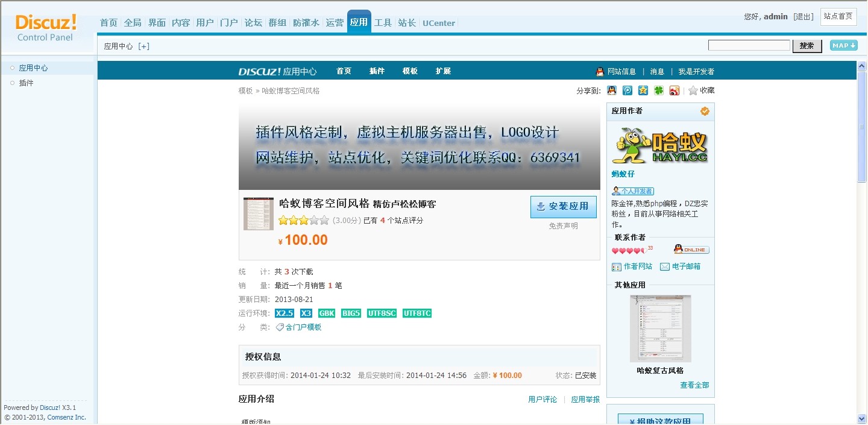Open 用户评论 link
The width and height of the screenshot is (868, 425).
pos(542,400)
